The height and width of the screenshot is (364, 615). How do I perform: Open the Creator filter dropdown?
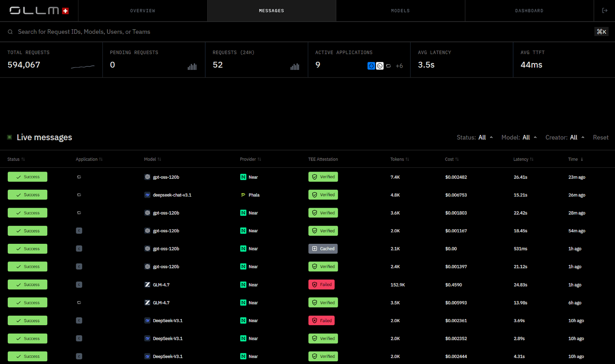565,137
